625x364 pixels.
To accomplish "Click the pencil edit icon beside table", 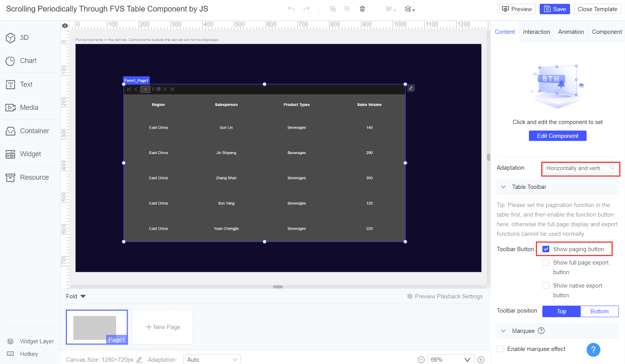I will [411, 88].
